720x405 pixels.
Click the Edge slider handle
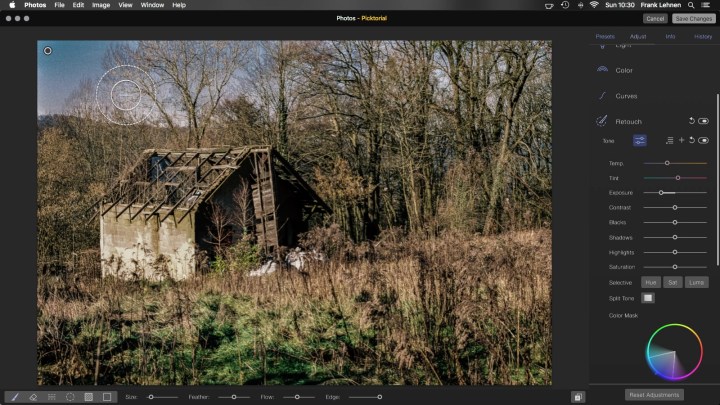pyautogui.click(x=380, y=397)
